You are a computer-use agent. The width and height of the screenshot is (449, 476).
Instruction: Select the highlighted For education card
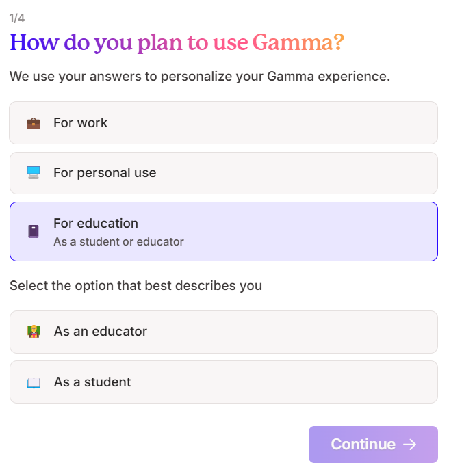coord(224,231)
